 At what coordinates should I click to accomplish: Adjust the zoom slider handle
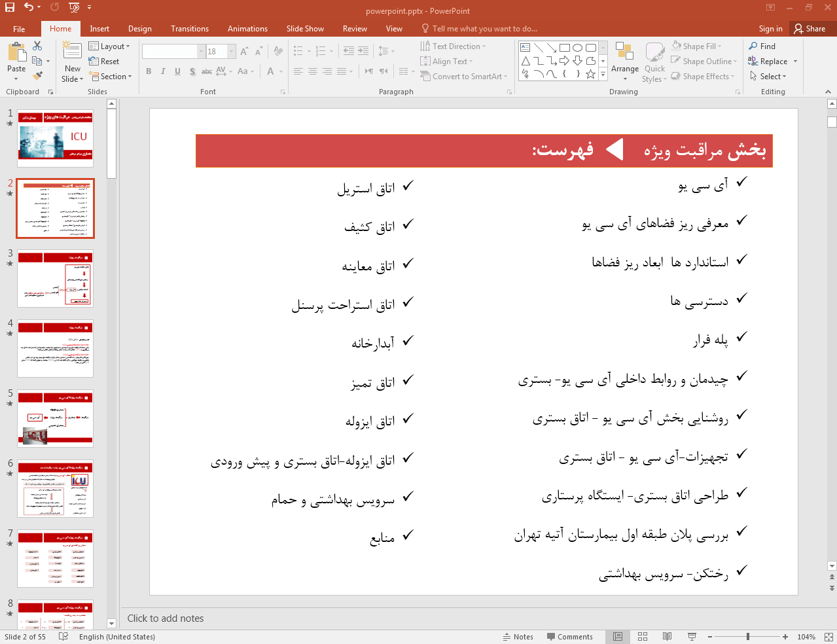pos(747,637)
